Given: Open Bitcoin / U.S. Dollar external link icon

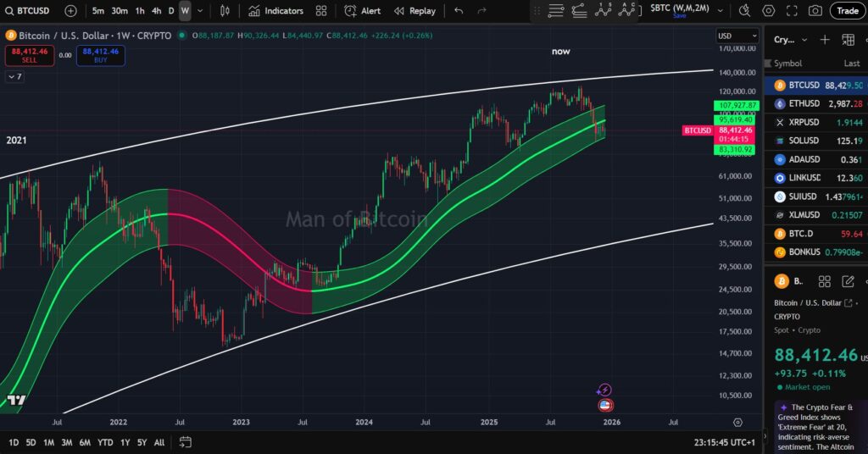Looking at the screenshot, I should [x=848, y=302].
